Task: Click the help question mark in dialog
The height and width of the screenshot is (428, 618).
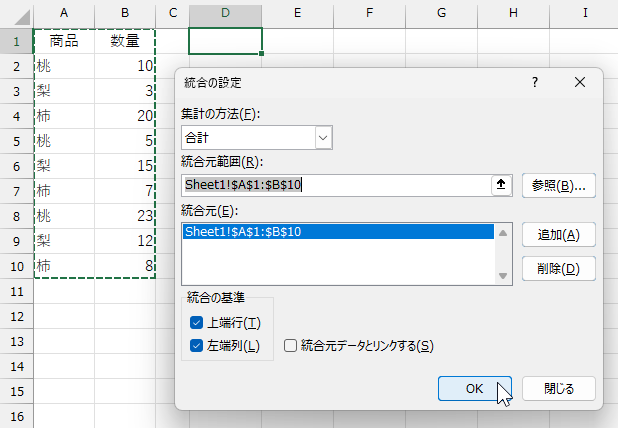Action: pyautogui.click(x=535, y=82)
